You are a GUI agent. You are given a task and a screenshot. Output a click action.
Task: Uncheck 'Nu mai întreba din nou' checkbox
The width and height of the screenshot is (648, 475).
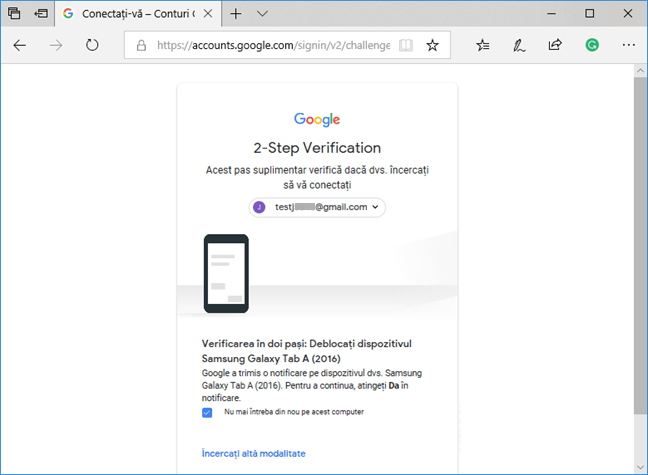[207, 412]
